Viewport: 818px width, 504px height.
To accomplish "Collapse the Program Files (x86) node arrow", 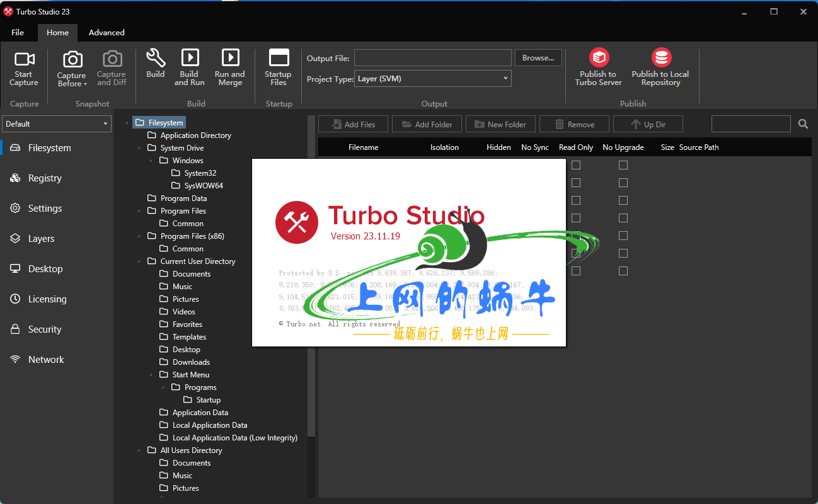I will tap(139, 236).
